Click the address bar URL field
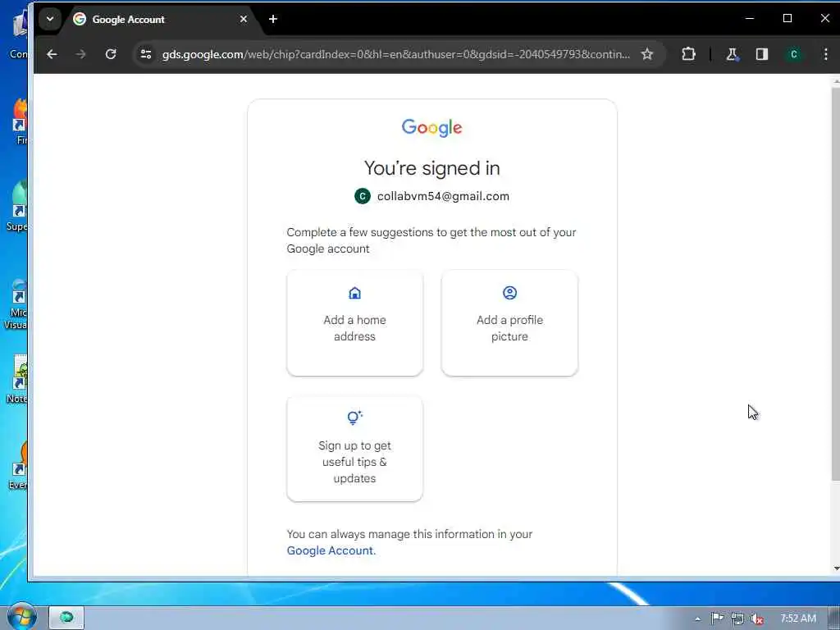The width and height of the screenshot is (840, 630). coord(396,54)
